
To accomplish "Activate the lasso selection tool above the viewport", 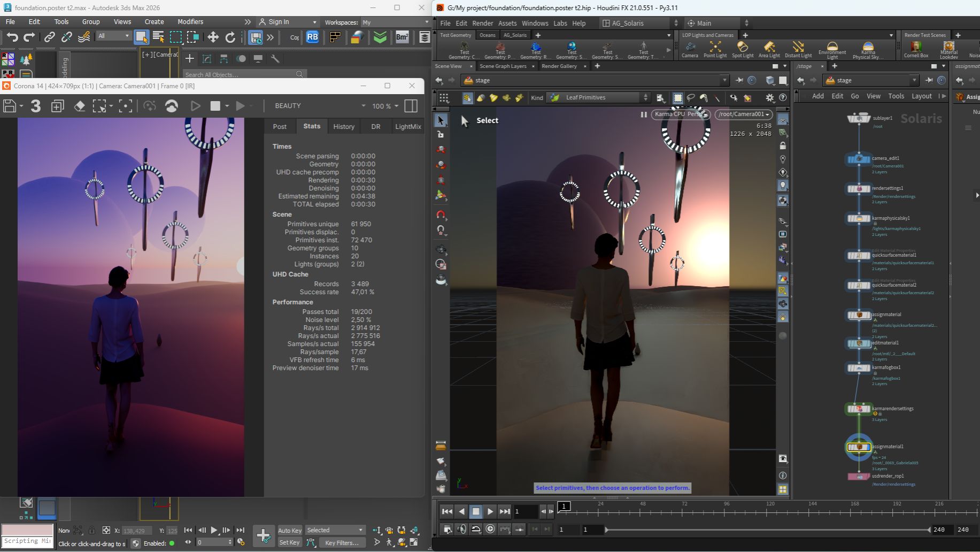I will [x=691, y=98].
